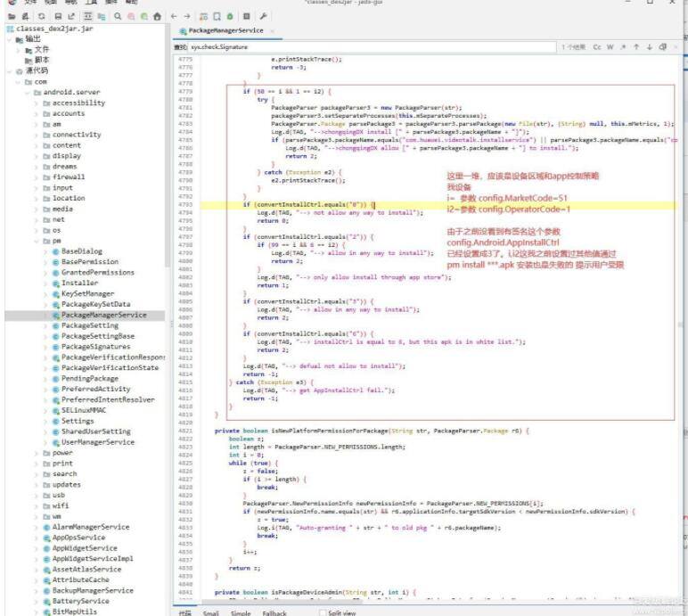The height and width of the screenshot is (616, 688).
Task: Collapse the android.server package node
Action: 28,93
